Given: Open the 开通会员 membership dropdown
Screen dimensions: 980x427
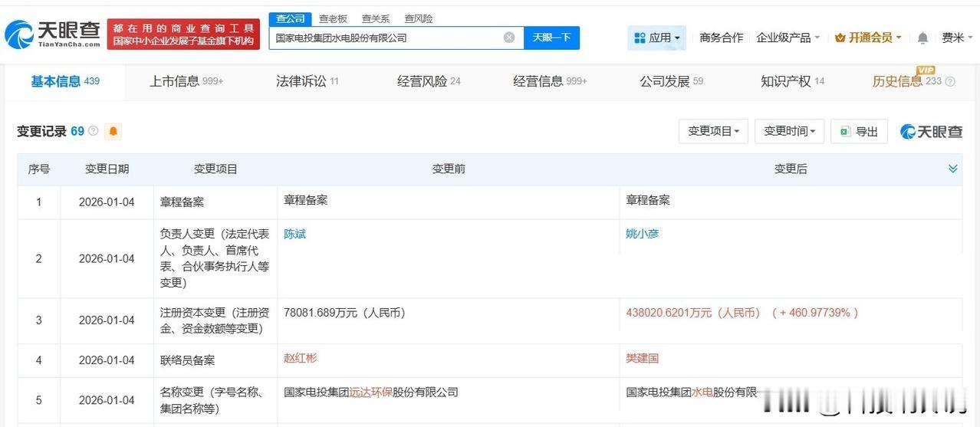Looking at the screenshot, I should [x=868, y=38].
